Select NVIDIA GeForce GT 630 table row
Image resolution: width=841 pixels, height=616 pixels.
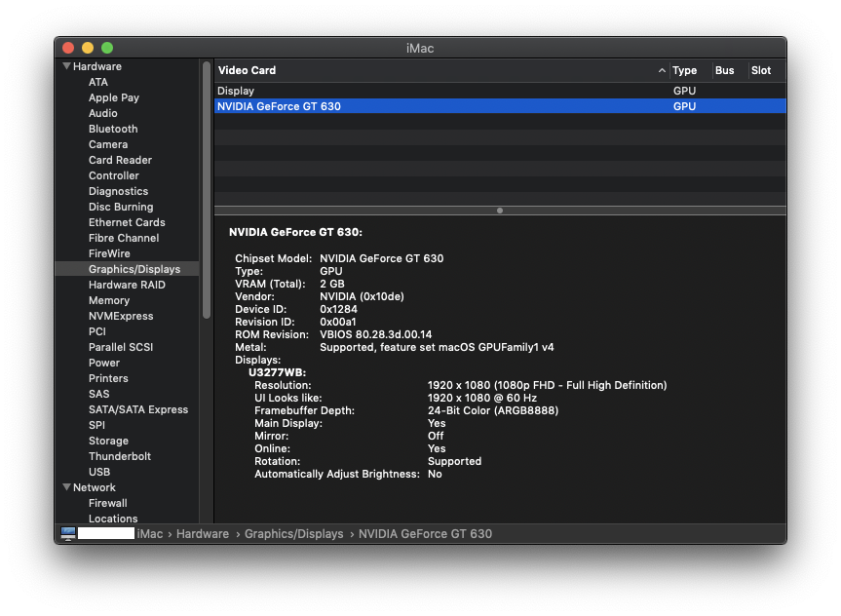pos(500,106)
